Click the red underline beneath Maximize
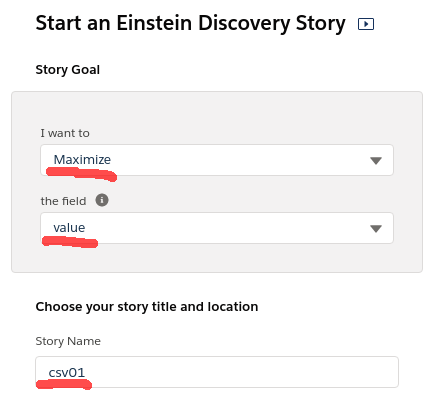Screen dimensions: 432x401 [81, 174]
